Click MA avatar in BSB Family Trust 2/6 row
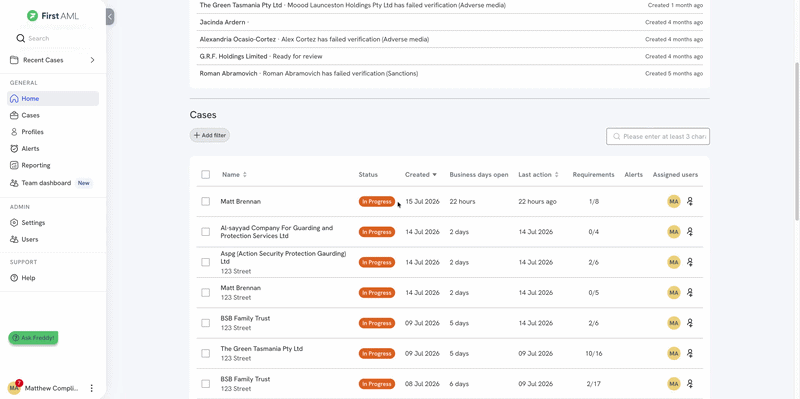This screenshot has height=399, width=800. click(x=674, y=323)
